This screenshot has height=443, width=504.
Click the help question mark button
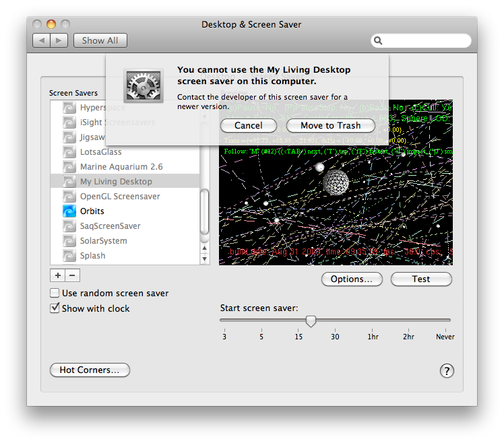click(447, 370)
